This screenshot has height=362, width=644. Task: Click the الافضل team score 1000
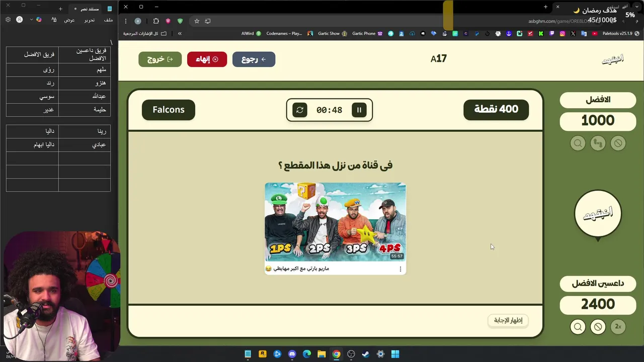[x=598, y=121]
